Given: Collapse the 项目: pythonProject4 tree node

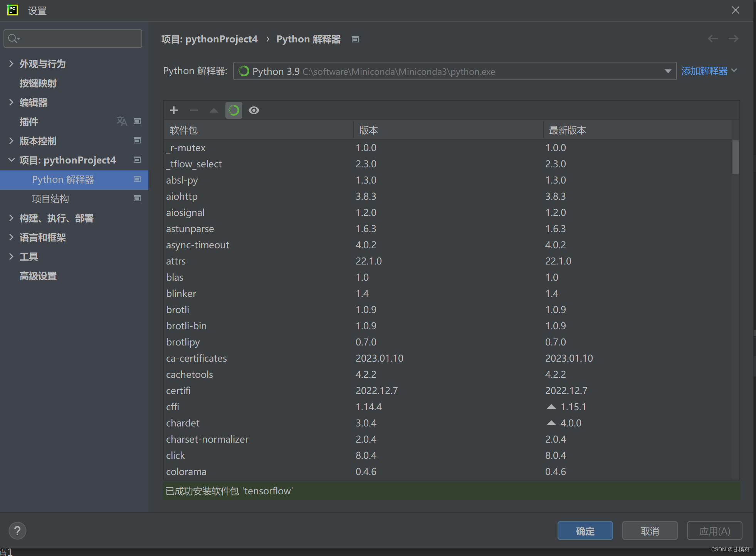Looking at the screenshot, I should tap(11, 160).
